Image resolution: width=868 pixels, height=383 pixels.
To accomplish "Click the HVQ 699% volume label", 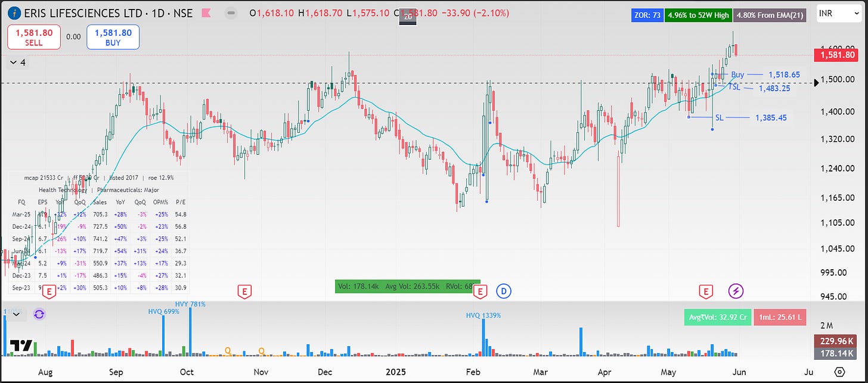I will tap(164, 312).
